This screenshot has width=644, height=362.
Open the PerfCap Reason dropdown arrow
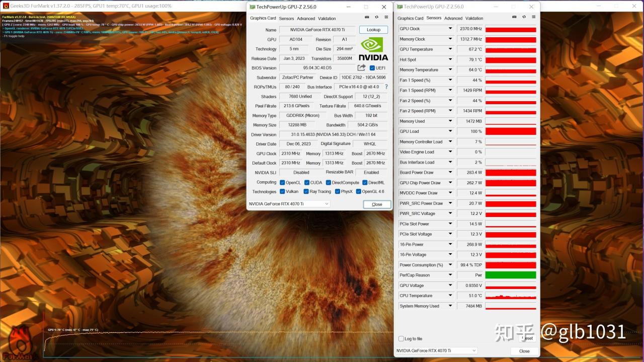450,275
